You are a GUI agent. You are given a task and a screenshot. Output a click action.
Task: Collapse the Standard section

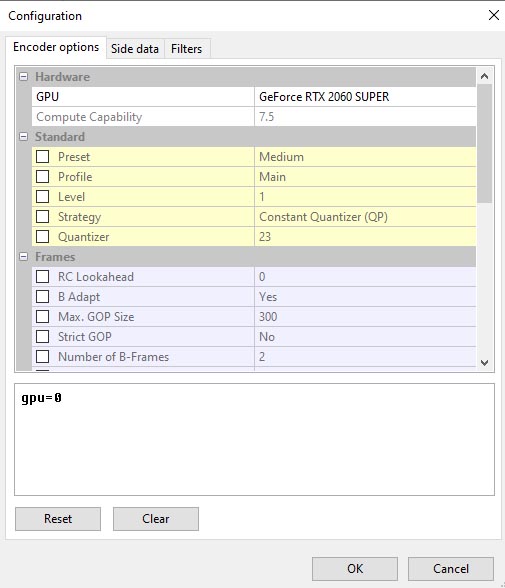pyautogui.click(x=24, y=136)
